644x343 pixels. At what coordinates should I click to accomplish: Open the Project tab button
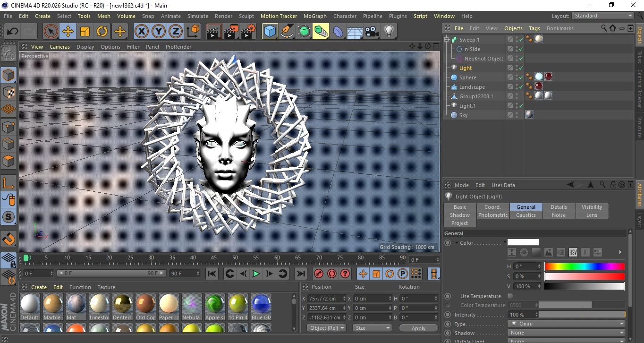(460, 223)
